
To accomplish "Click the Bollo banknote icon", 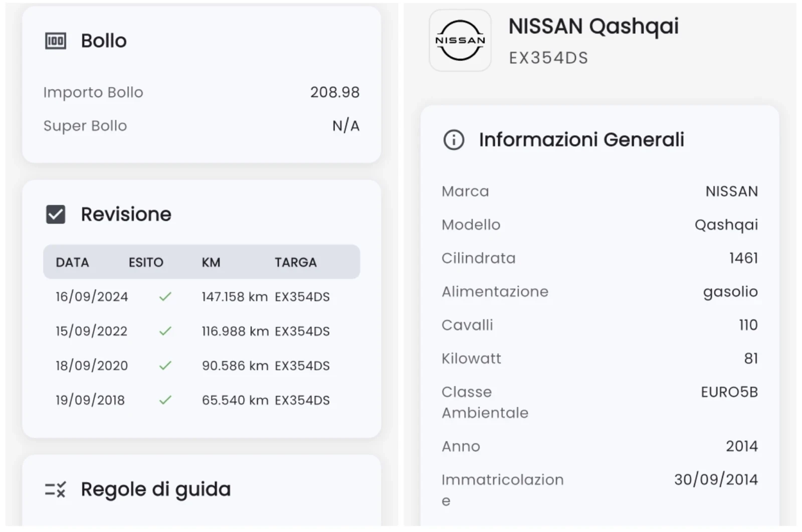I will click(x=55, y=41).
